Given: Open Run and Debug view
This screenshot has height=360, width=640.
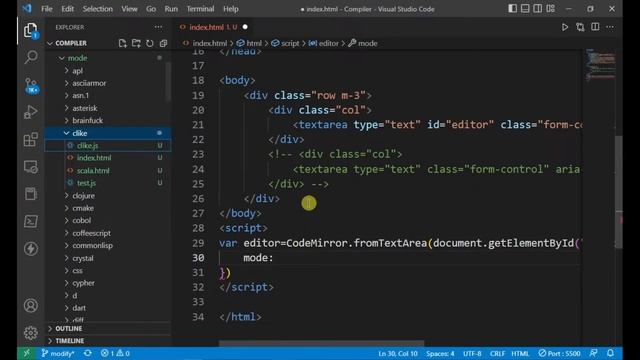Looking at the screenshot, I should point(31,112).
